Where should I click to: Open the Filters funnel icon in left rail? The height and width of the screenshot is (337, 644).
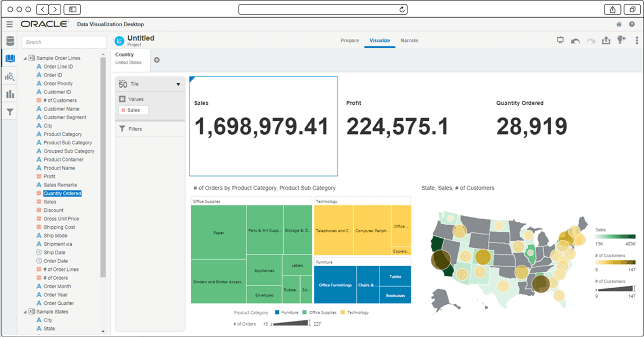point(9,111)
